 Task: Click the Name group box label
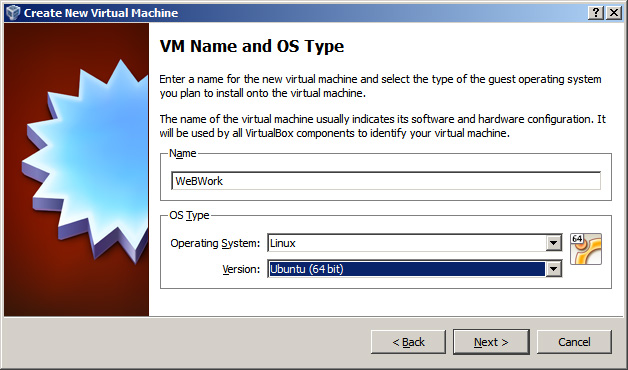183,153
